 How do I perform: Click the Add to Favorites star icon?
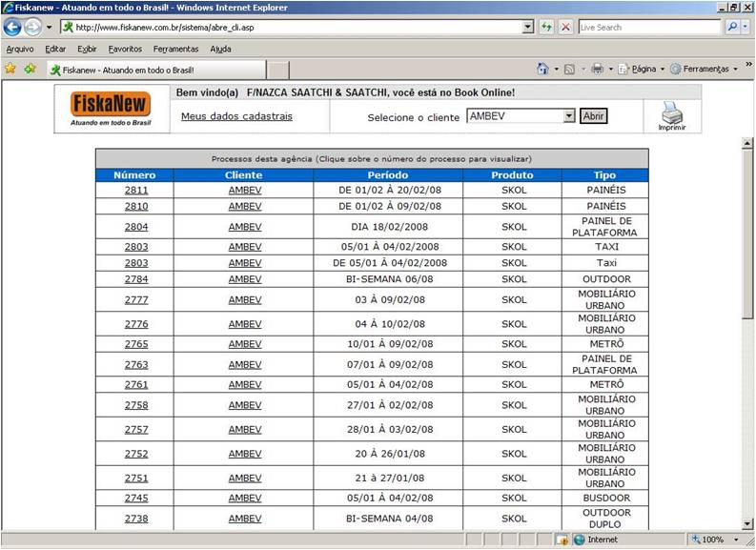click(31, 69)
